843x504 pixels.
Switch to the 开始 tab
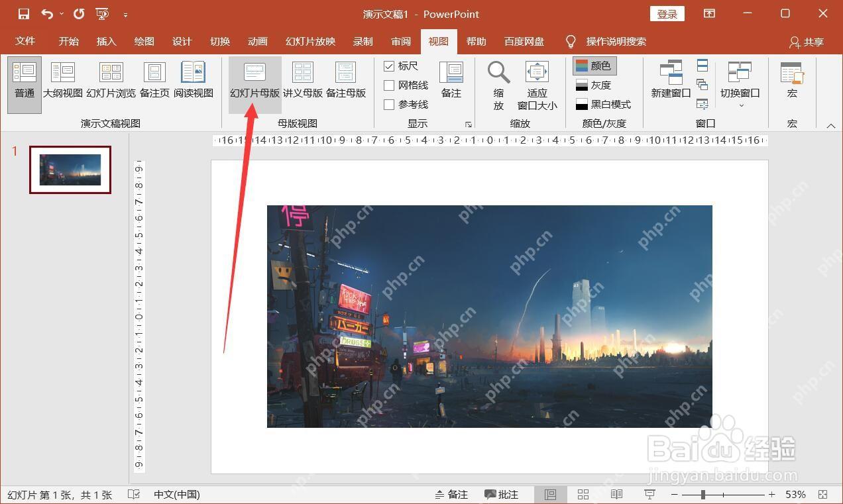point(68,41)
